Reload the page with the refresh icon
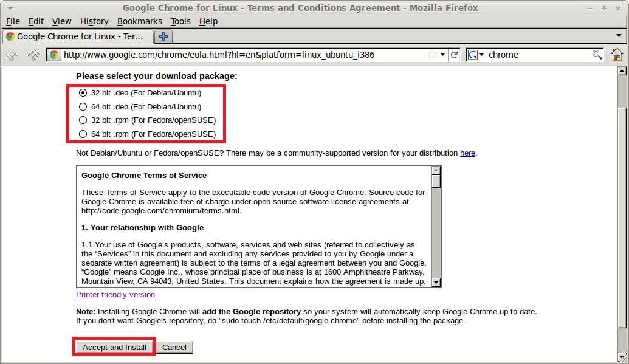The width and height of the screenshot is (629, 364). pyautogui.click(x=454, y=55)
